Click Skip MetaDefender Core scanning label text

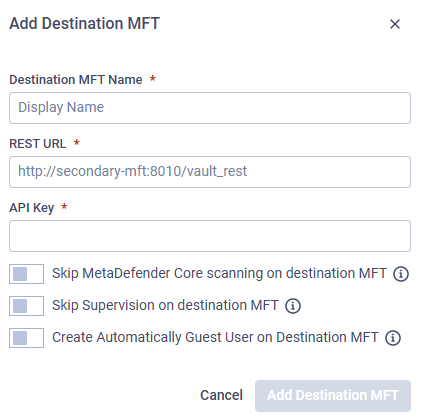(219, 273)
